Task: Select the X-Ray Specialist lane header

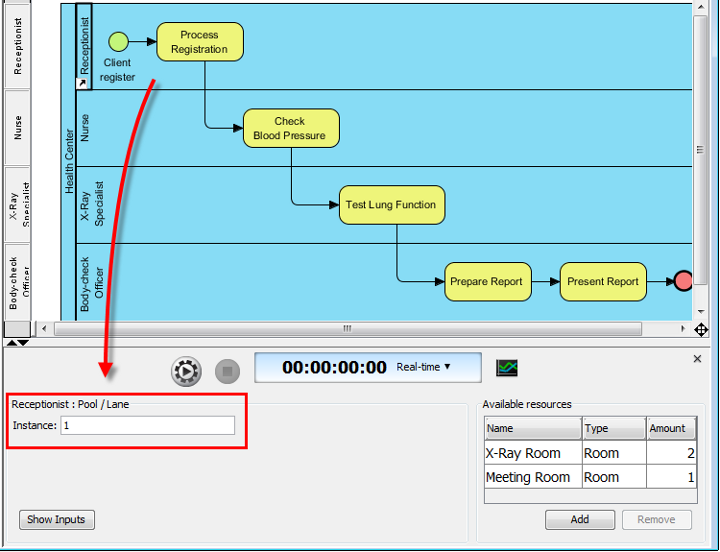Action: (92, 204)
